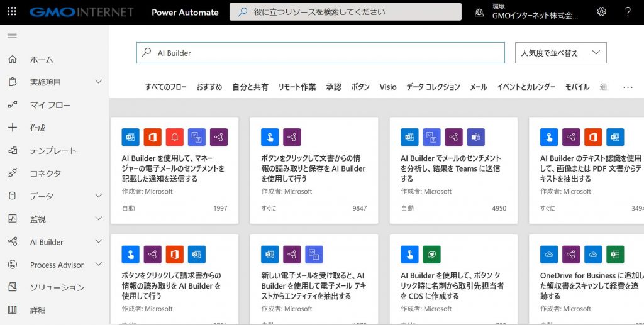644x325 pixels.
Task: Select the 自分と共有 tab
Action: (250, 87)
